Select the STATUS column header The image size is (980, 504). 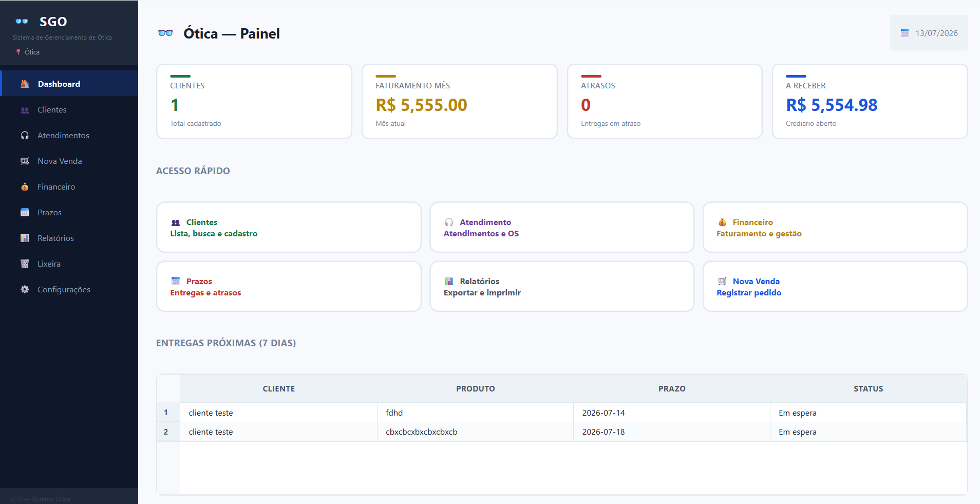(869, 389)
